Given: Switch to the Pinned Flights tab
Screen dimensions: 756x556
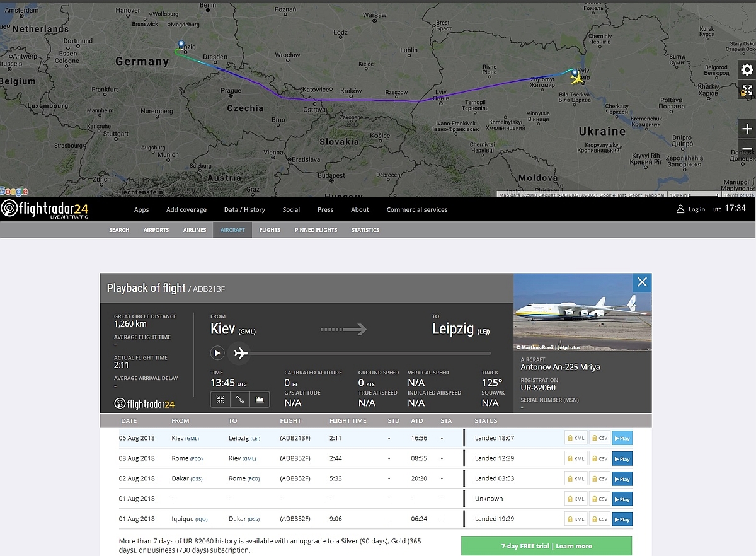Looking at the screenshot, I should 316,230.
